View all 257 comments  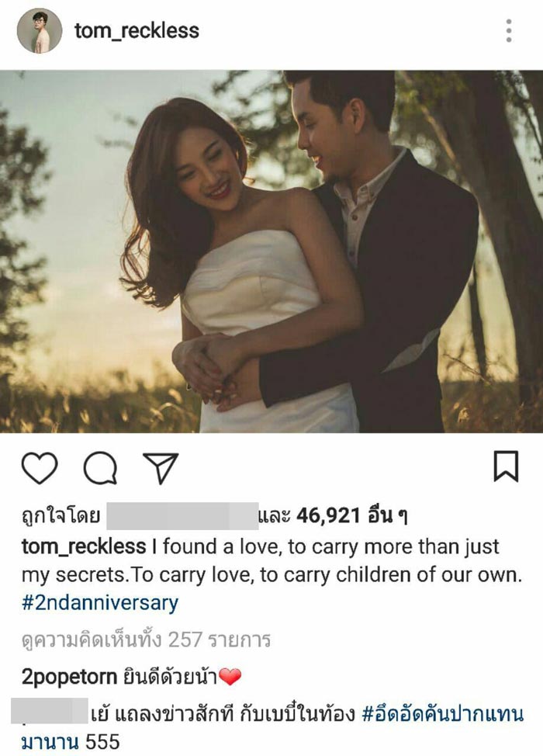(146, 640)
